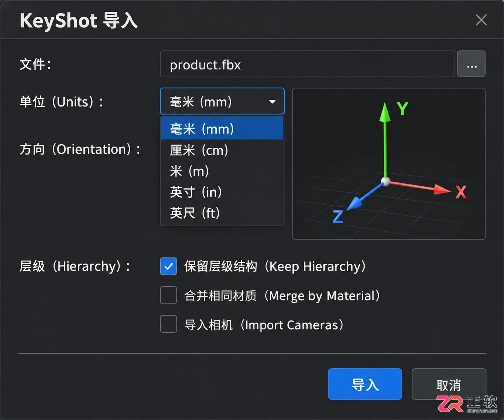The height and width of the screenshot is (420, 504).
Task: Uncheck 保留层级结构 (Keep Hierarchy) checkbox
Action: point(168,266)
